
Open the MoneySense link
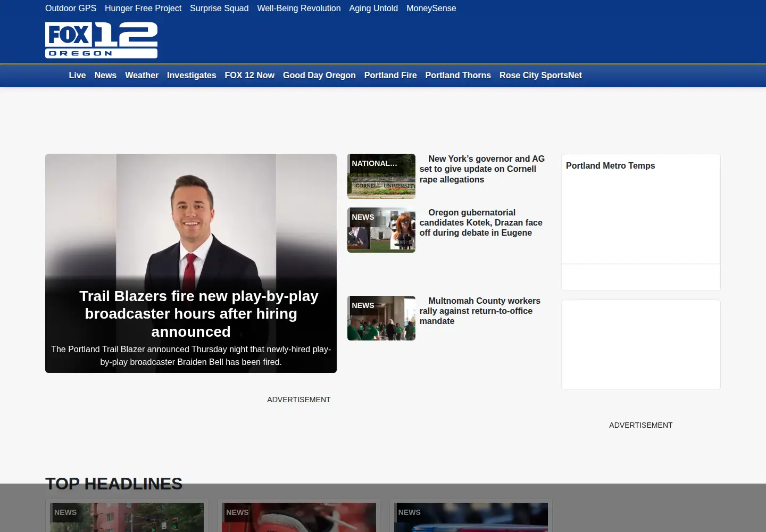click(431, 8)
